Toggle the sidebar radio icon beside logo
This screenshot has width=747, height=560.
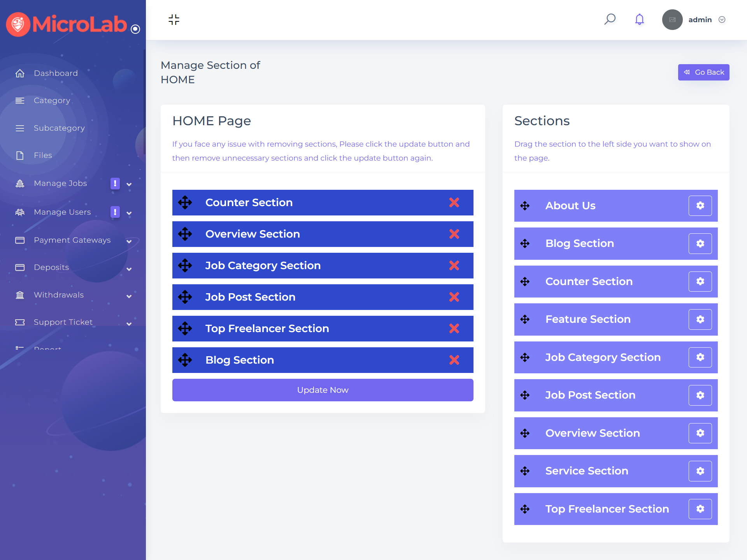pos(135,29)
